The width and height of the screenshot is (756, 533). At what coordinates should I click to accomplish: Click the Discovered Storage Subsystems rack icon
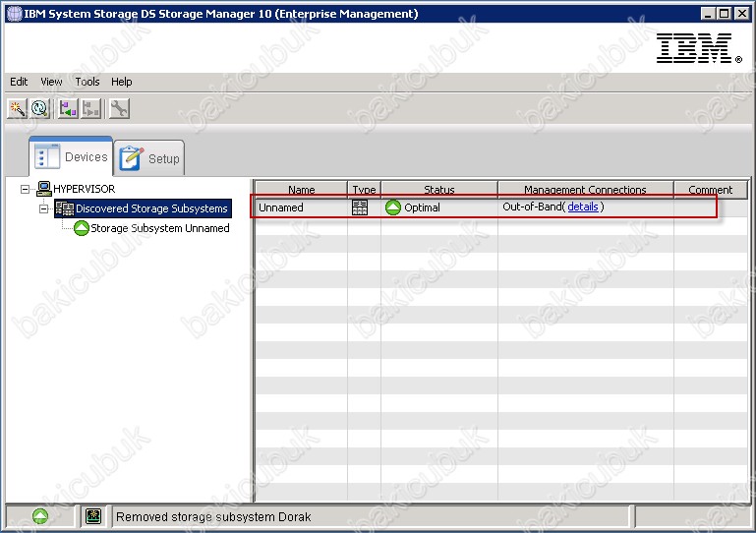tap(65, 208)
